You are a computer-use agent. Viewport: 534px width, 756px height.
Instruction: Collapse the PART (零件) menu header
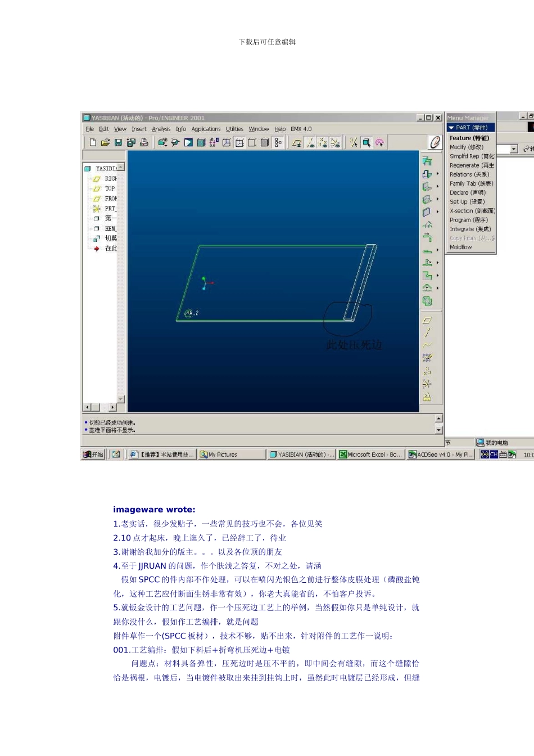pyautogui.click(x=470, y=128)
